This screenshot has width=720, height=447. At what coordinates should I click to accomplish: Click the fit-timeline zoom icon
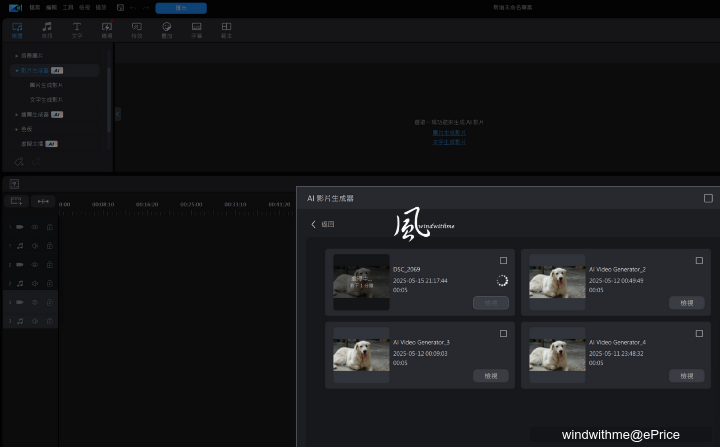[x=44, y=201]
